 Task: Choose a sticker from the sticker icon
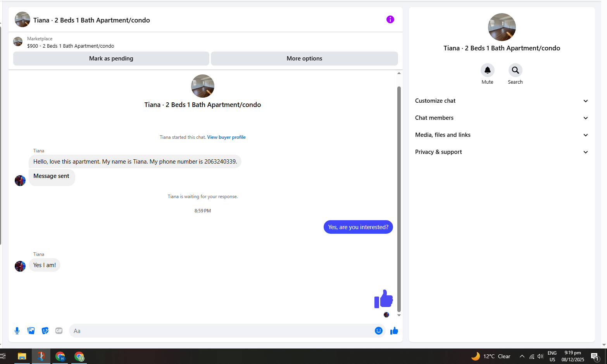click(45, 331)
